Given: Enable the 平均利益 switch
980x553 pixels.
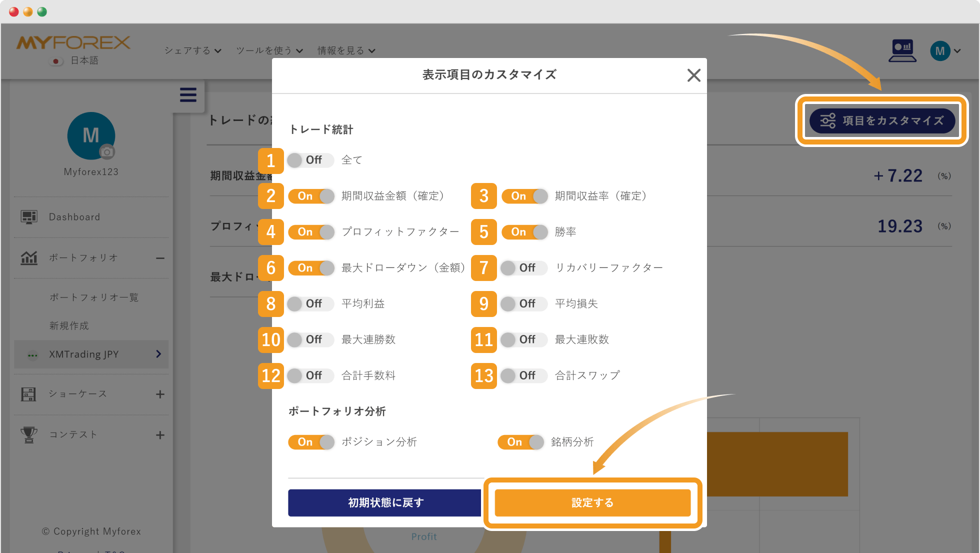Looking at the screenshot, I should point(310,303).
